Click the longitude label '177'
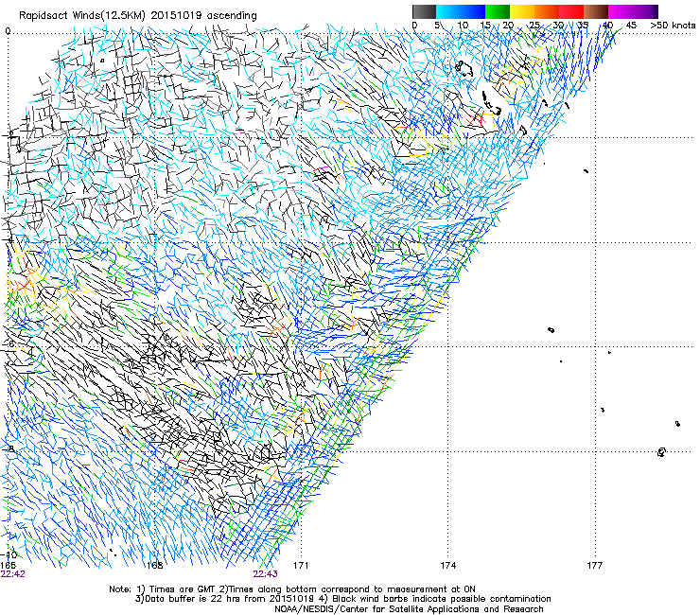The image size is (700, 615). pyautogui.click(x=595, y=566)
